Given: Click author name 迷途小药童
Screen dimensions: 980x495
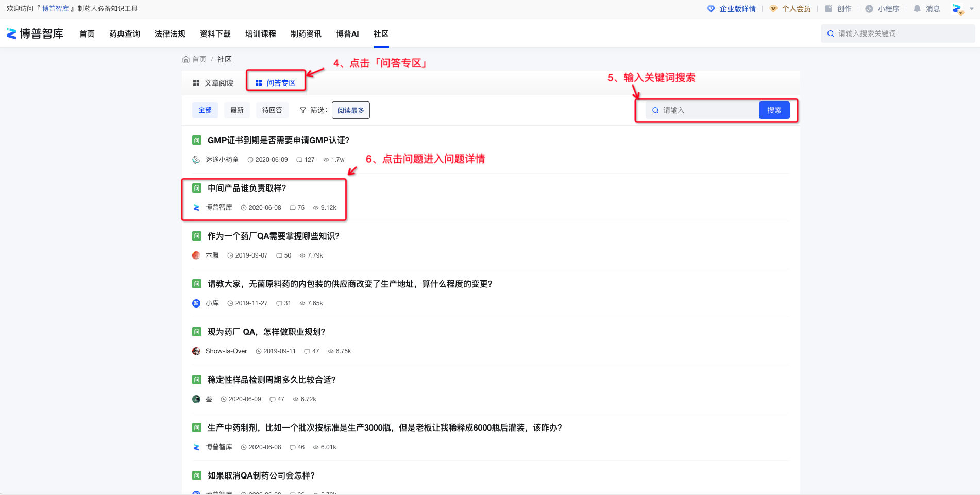Looking at the screenshot, I should [222, 160].
